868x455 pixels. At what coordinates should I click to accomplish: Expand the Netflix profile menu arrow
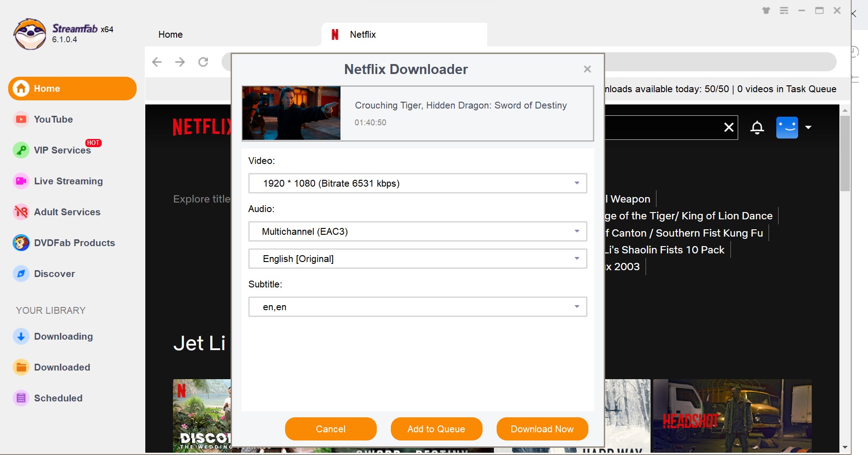click(808, 128)
